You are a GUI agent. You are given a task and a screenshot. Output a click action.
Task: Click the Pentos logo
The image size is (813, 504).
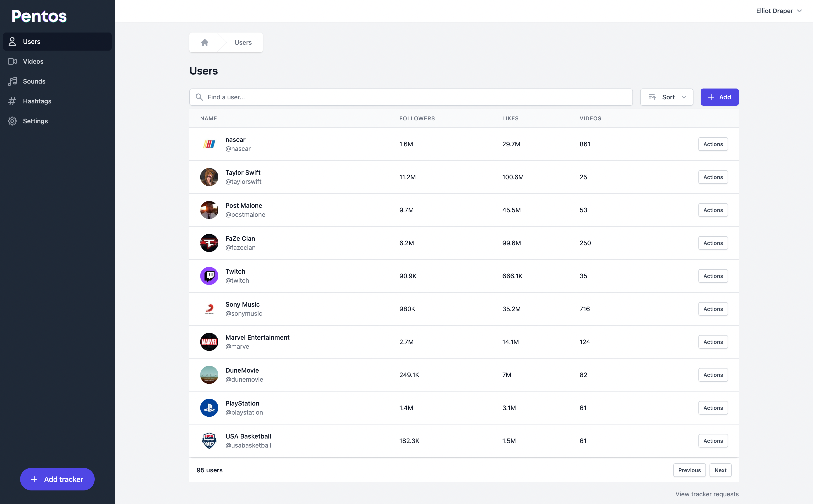click(39, 16)
